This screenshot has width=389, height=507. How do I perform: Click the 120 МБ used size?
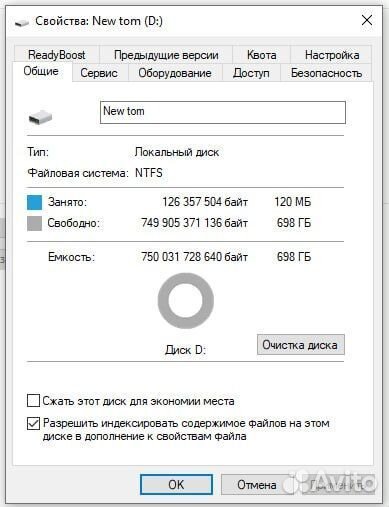293,202
